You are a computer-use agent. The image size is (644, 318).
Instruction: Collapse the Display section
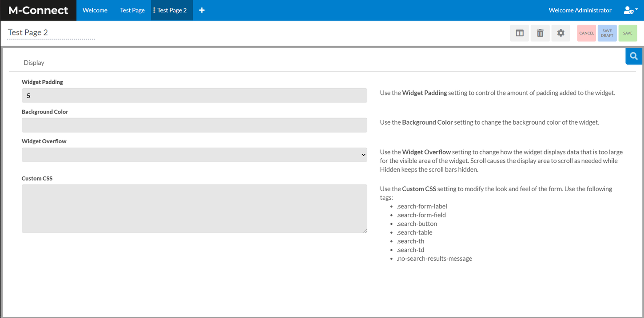pos(34,63)
